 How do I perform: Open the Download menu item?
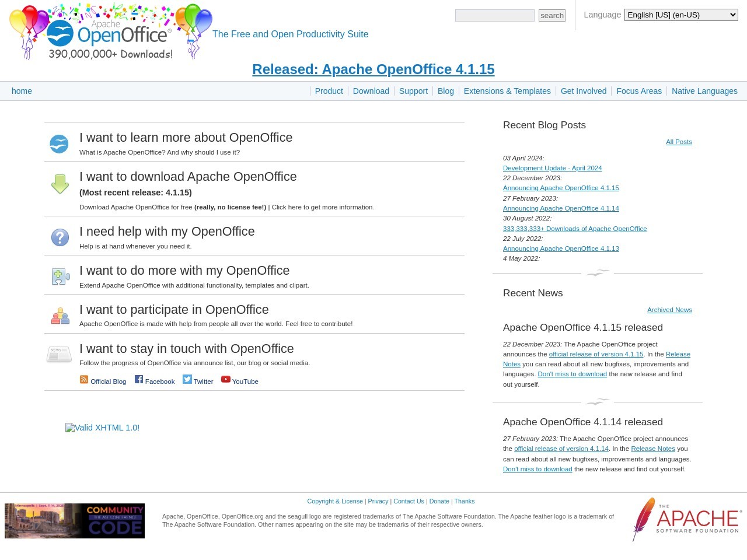[371, 91]
